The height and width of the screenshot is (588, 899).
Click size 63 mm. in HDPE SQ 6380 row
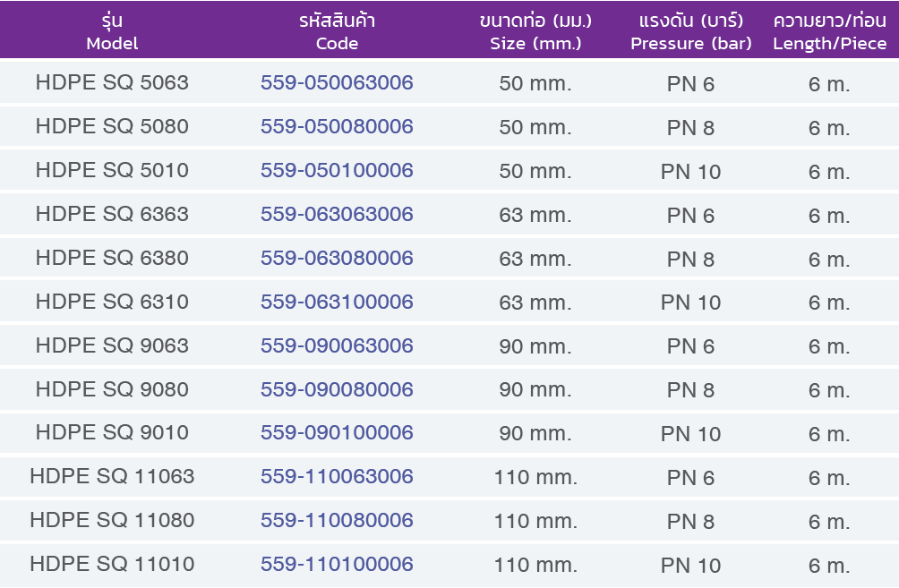(x=535, y=259)
